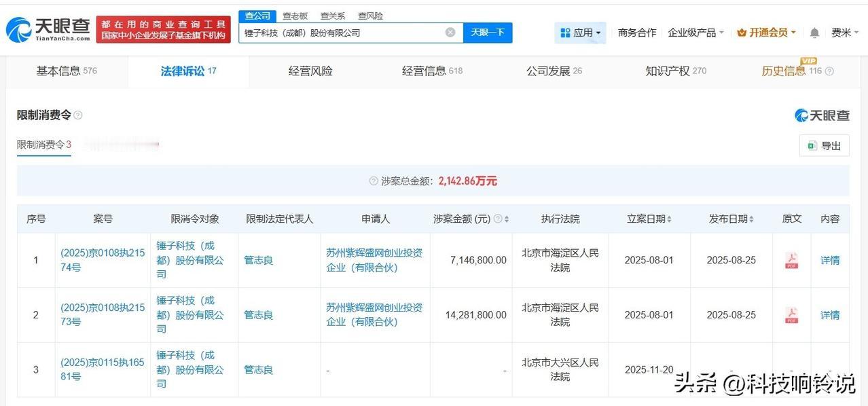This screenshot has height=406, width=868.
Task: Switch to the 经营风险 tab
Action: (x=310, y=70)
